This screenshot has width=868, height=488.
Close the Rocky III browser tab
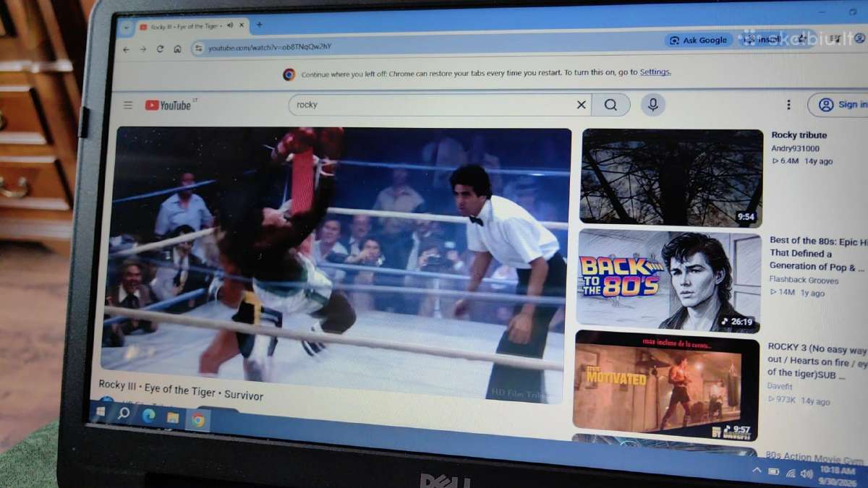click(x=242, y=26)
